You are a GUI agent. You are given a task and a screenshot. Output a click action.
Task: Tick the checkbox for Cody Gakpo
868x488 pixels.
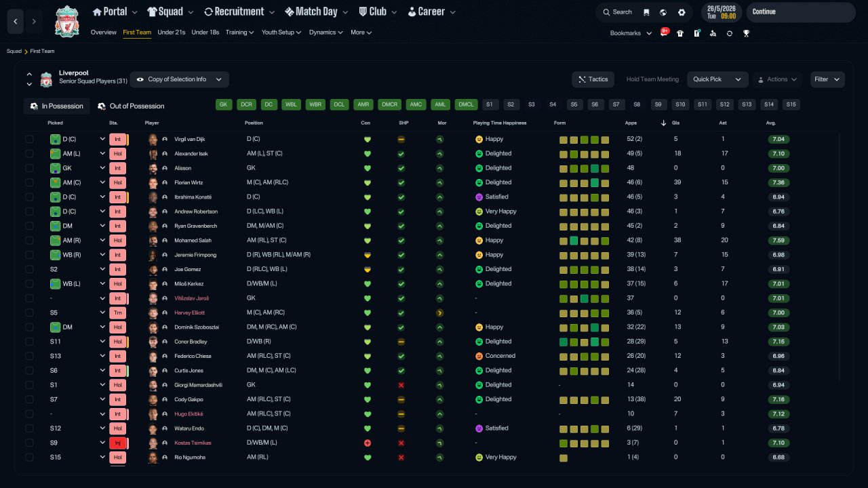29,399
